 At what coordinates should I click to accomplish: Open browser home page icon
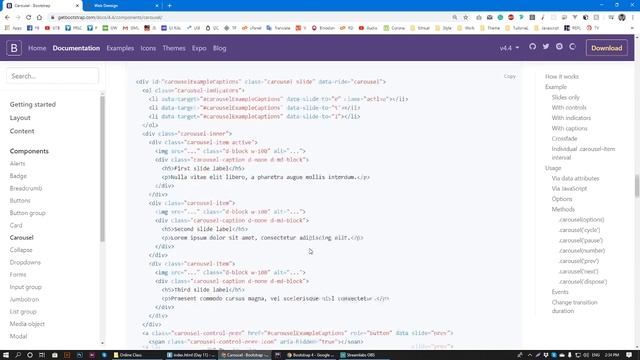click(39, 18)
